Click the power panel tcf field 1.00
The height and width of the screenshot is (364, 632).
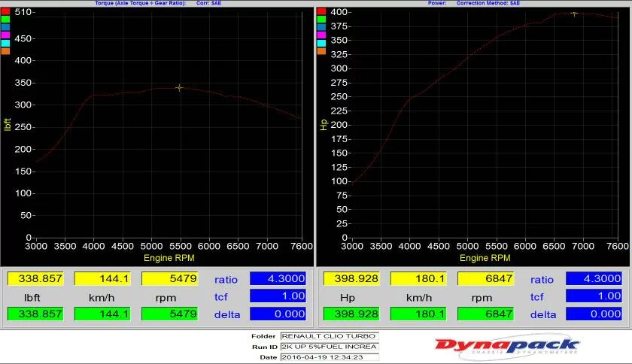click(594, 296)
